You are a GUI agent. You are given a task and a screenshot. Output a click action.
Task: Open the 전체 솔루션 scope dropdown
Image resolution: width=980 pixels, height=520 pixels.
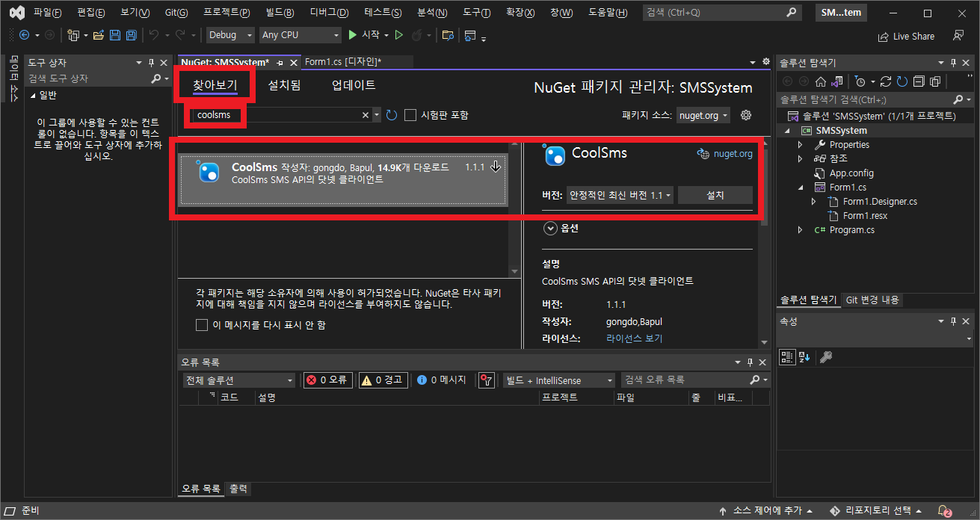[x=239, y=380]
